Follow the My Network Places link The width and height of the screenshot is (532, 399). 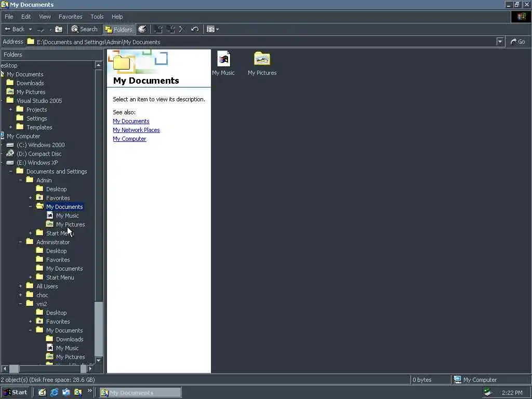pos(136,130)
